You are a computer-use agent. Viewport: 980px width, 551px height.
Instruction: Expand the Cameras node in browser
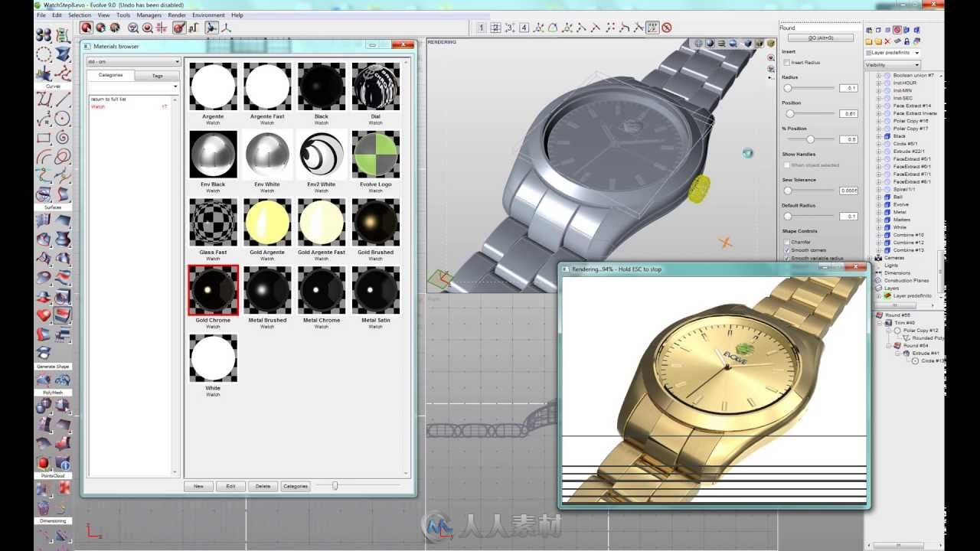click(871, 258)
